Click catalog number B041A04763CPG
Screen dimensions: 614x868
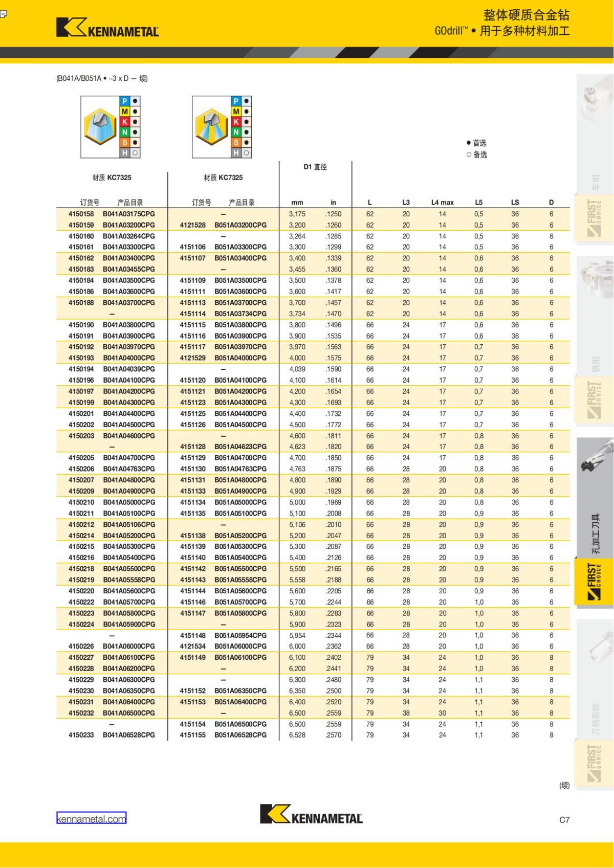point(129,469)
